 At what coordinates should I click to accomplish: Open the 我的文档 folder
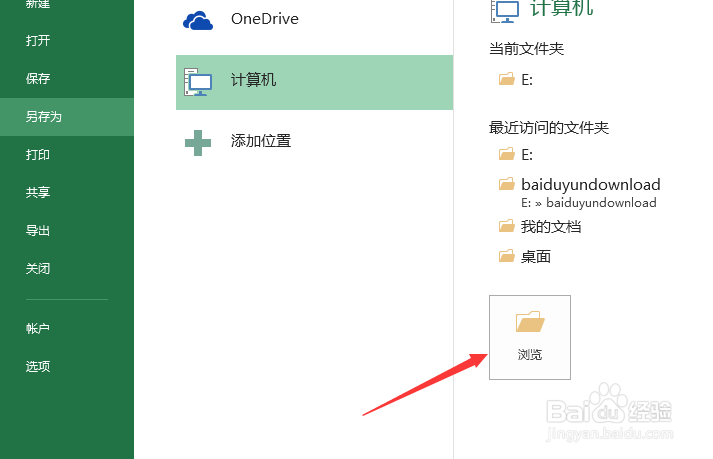551,227
